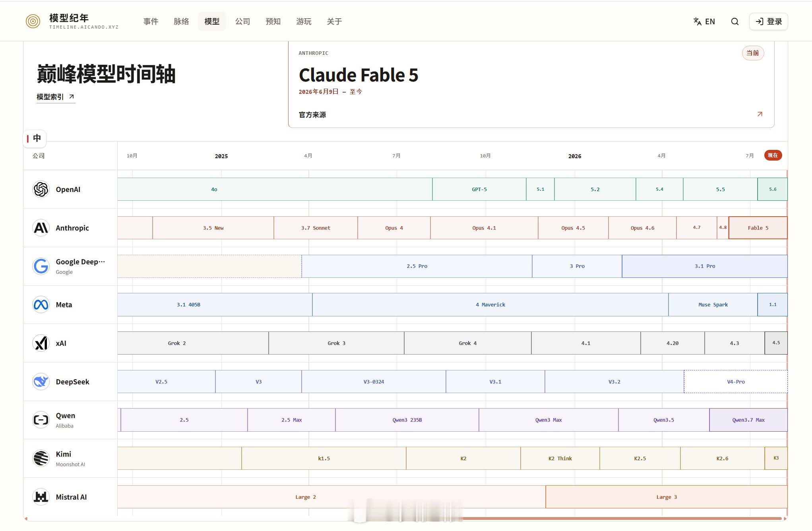Select the Fable 5 timeline bar
The width and height of the screenshot is (812, 531).
(758, 228)
